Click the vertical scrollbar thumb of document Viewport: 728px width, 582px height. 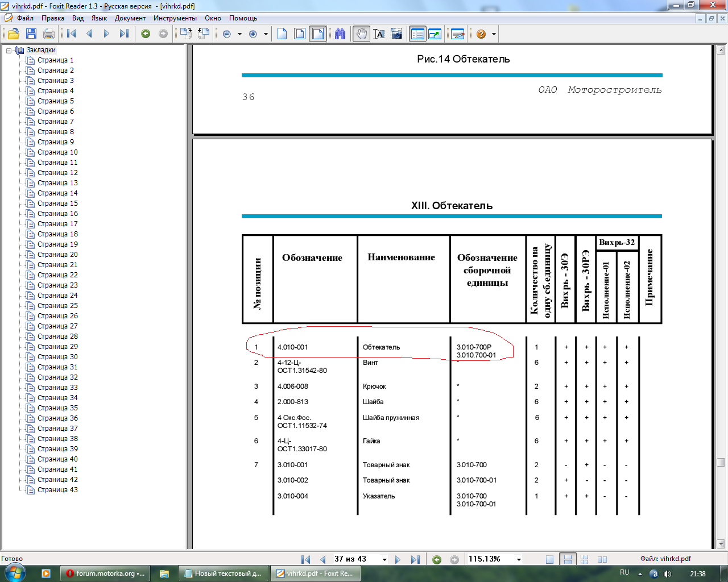pos(721,462)
